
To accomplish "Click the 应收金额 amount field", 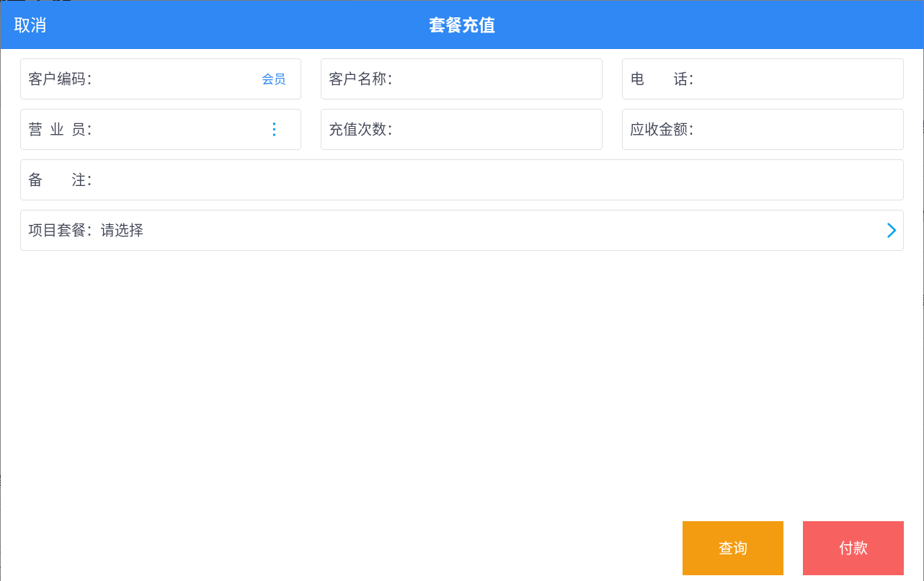I will 763,130.
